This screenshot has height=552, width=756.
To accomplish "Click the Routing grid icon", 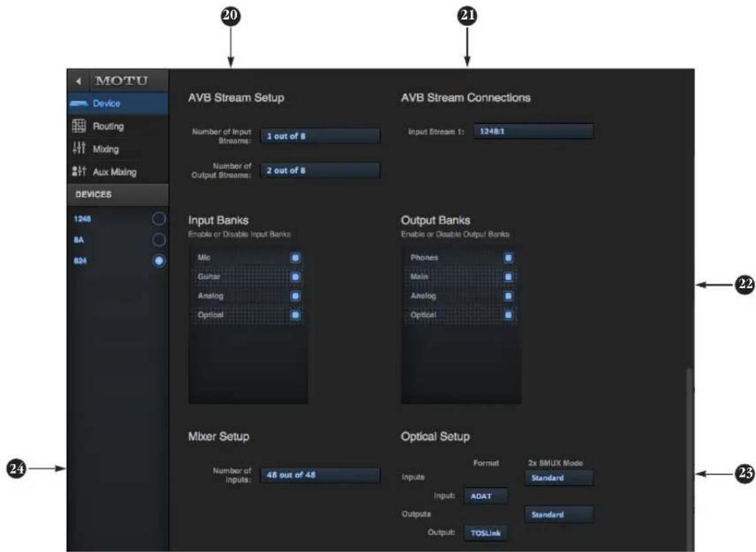I will 79,126.
